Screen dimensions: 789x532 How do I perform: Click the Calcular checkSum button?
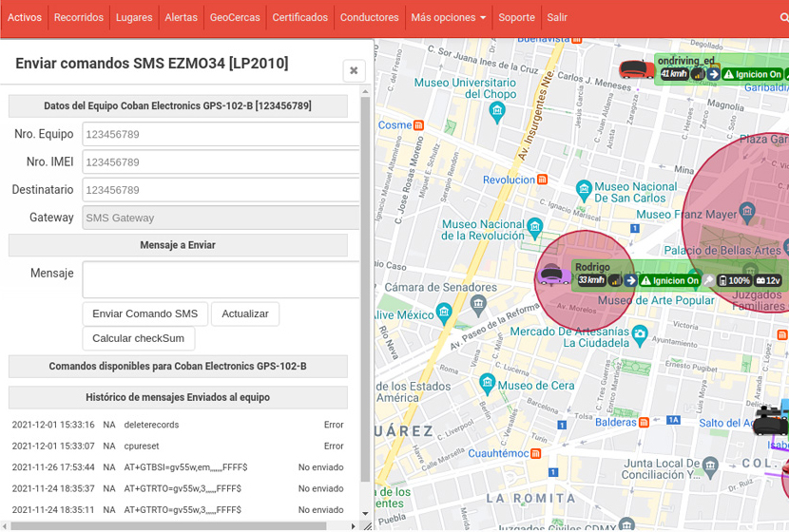pyautogui.click(x=139, y=338)
